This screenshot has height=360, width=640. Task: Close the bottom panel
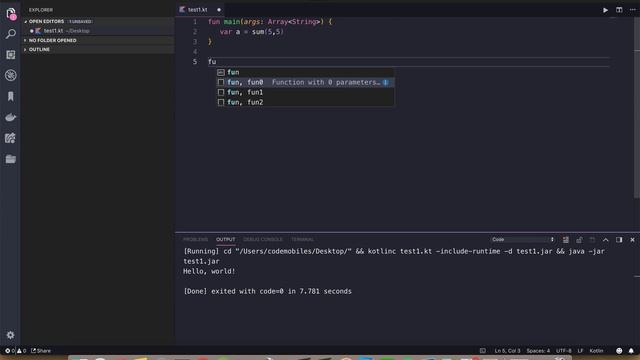pyautogui.click(x=633, y=240)
